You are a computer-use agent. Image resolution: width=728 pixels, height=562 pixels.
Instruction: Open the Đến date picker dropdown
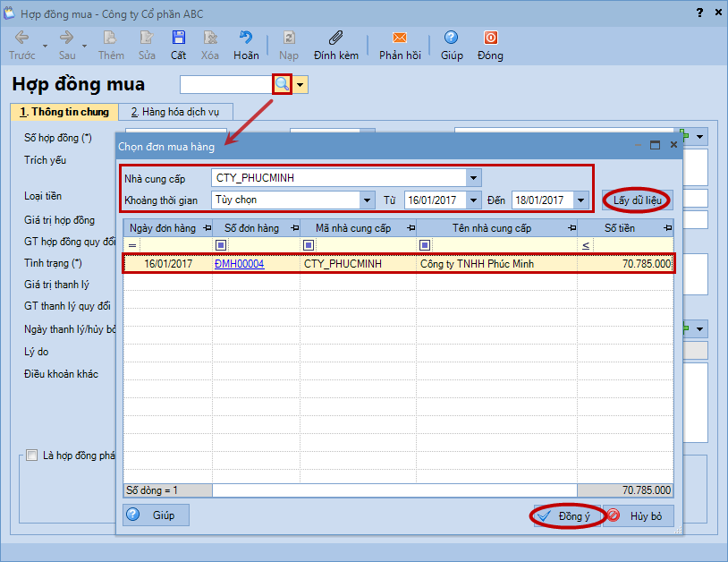click(x=581, y=200)
